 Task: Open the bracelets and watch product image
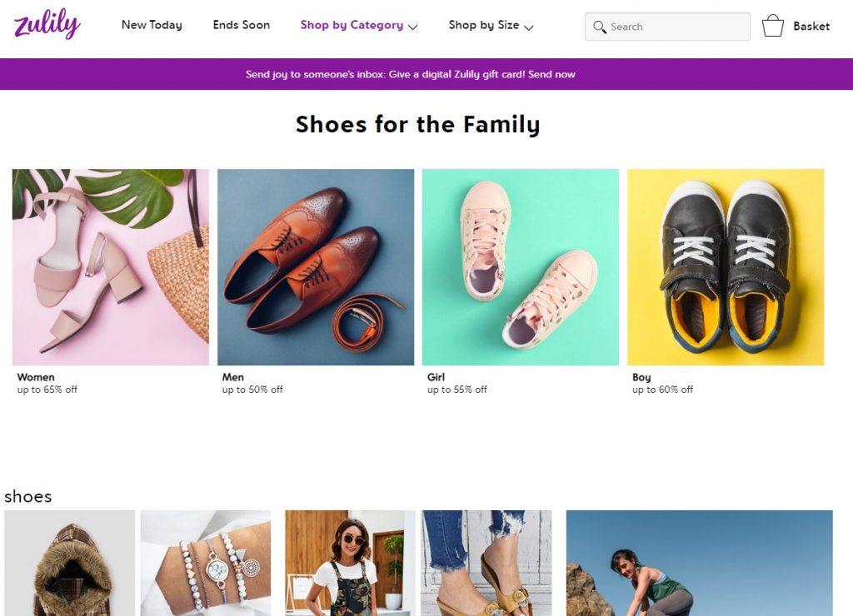(x=206, y=563)
